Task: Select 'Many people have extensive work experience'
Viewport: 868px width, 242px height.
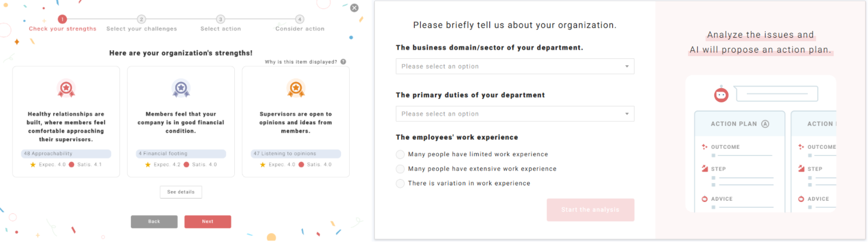Action: coord(401,169)
